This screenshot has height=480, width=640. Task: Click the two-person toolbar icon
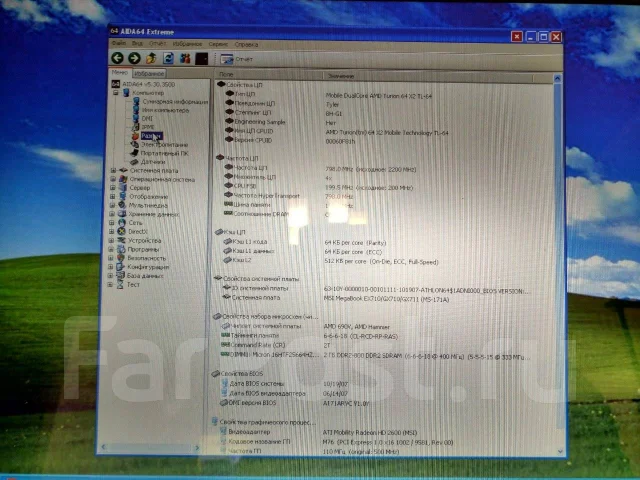click(x=185, y=58)
